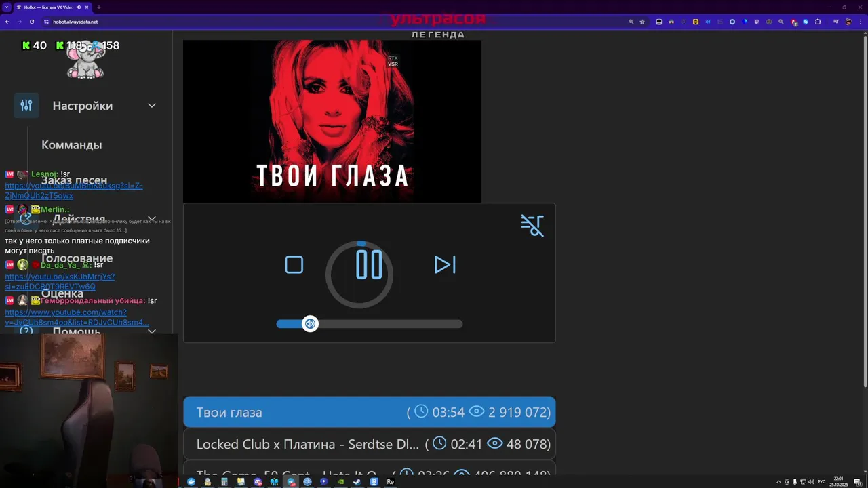The width and height of the screenshot is (868, 488).
Task: Open Da_da_Ya_'s youtu.be song request link
Action: 60,282
